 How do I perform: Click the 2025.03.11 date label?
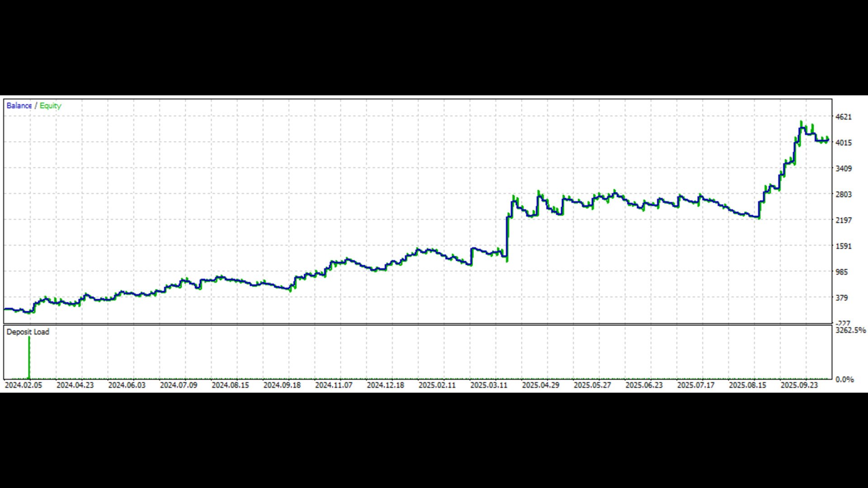point(489,385)
